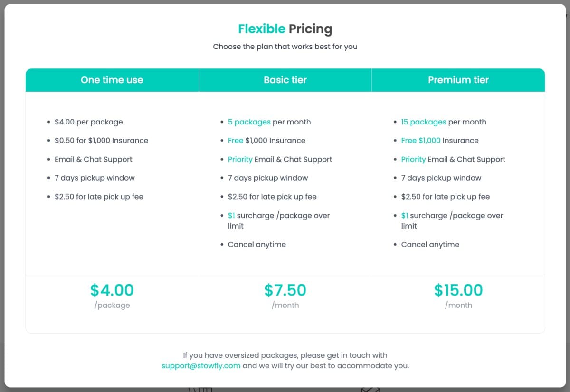The height and width of the screenshot is (392, 570).
Task: Click '$4.00 per package' bullet item
Action: coord(88,122)
